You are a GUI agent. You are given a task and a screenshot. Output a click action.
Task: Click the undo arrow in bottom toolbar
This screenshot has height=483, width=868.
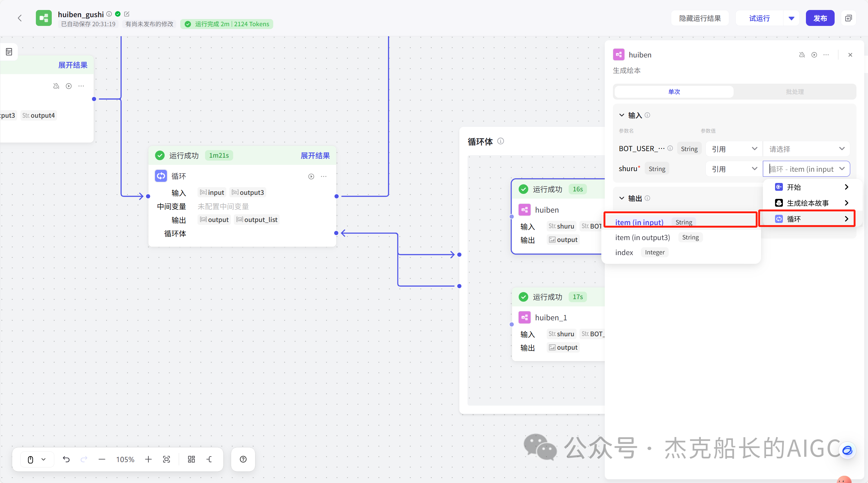click(x=66, y=459)
